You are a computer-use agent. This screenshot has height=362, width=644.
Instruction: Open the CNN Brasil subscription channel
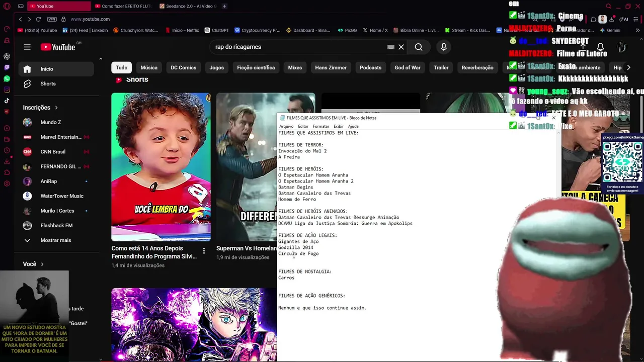[x=56, y=152]
